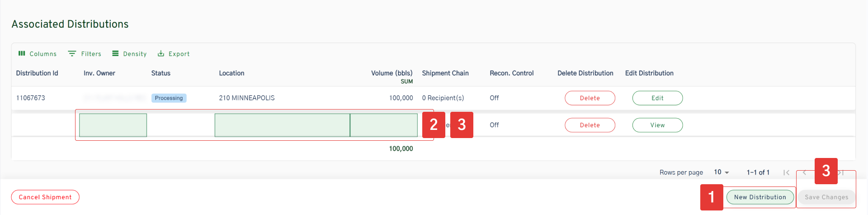Click the Export toolbar button
Viewport: 868px width, 215px height.
(x=174, y=54)
